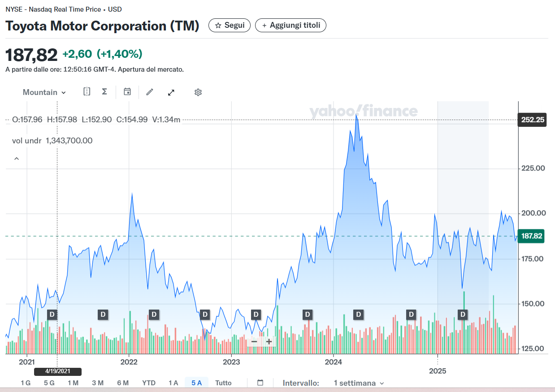Select the 1 A time range
The width and height of the screenshot is (555, 392).
(173, 383)
